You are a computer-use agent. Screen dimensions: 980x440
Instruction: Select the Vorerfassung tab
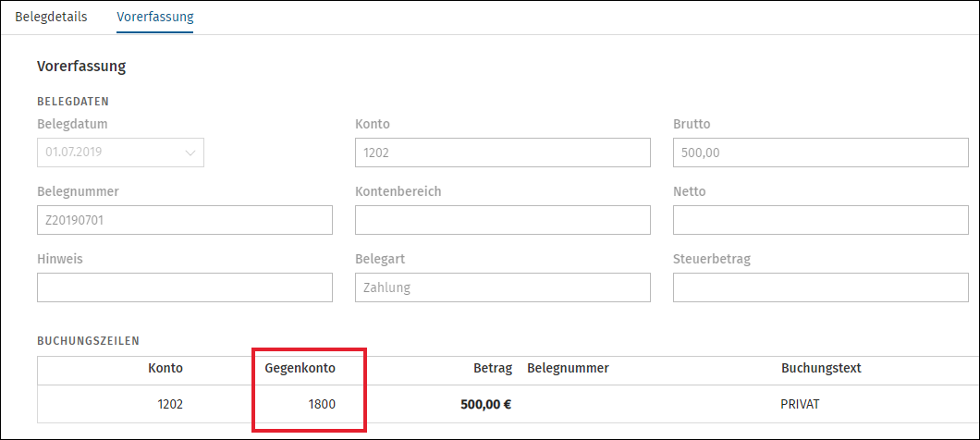pos(155,17)
